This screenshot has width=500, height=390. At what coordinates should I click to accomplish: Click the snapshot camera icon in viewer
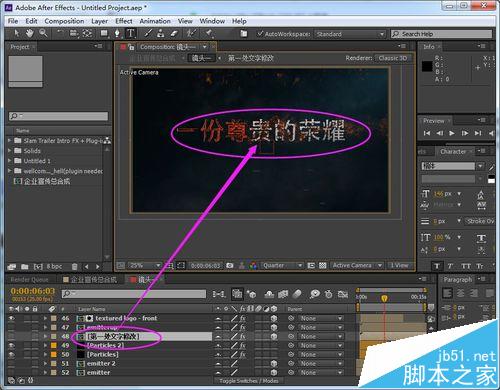point(230,266)
